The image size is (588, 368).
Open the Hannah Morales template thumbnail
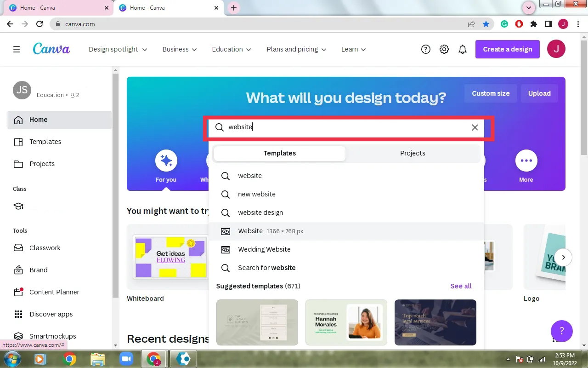346,322
